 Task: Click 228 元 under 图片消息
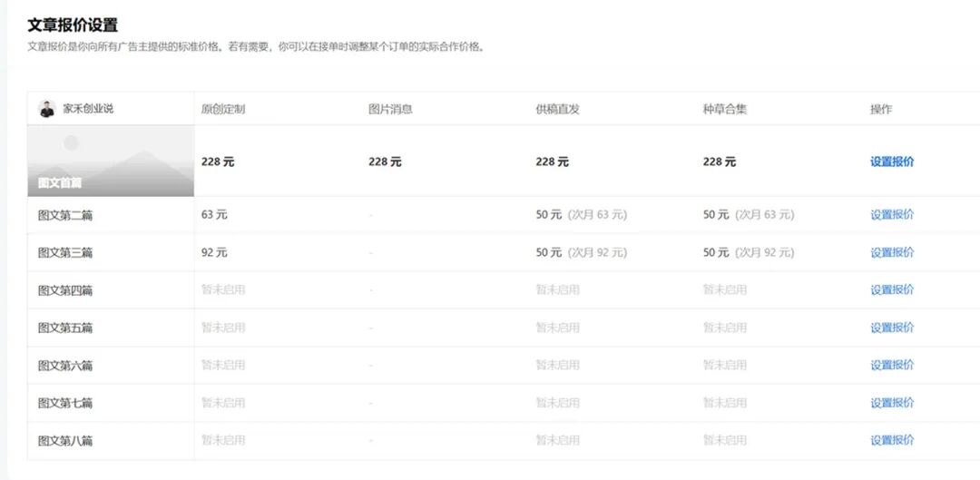tap(385, 162)
